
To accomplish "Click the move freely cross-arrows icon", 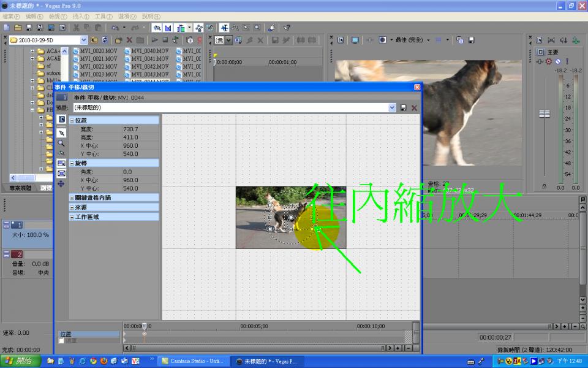I will tap(61, 183).
